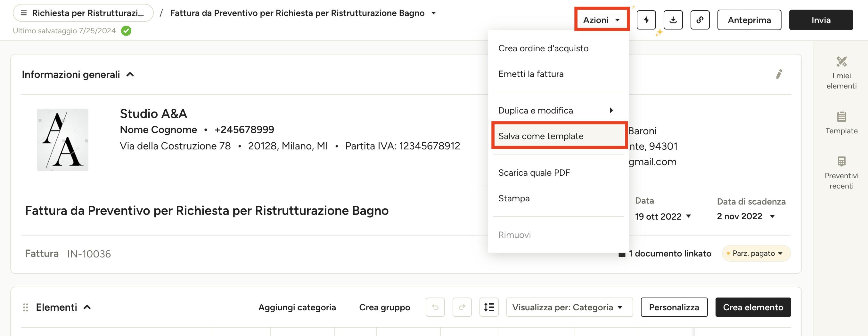Open Visualizza per: Categoria dropdown
This screenshot has height=336, width=868.
pyautogui.click(x=569, y=307)
